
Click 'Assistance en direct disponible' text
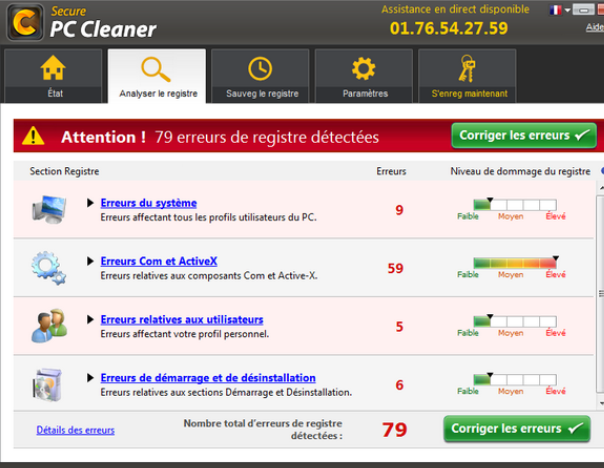[x=455, y=9]
